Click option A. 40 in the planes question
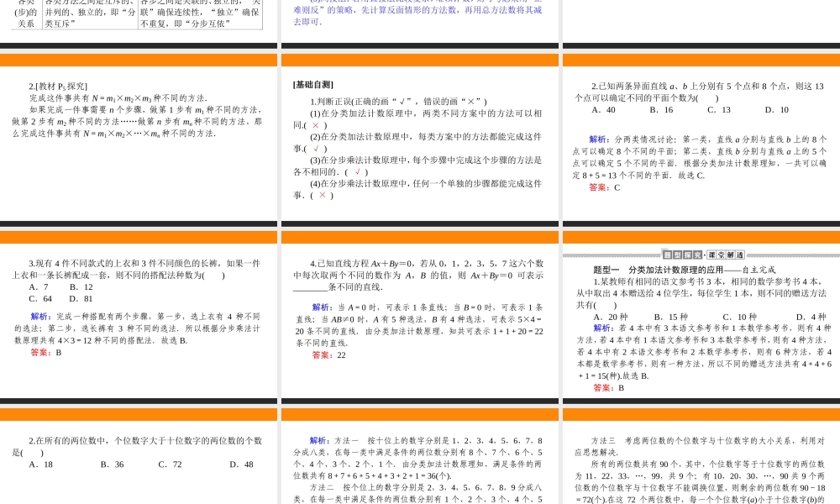Image resolution: width=840 pixels, height=504 pixels. [603, 110]
